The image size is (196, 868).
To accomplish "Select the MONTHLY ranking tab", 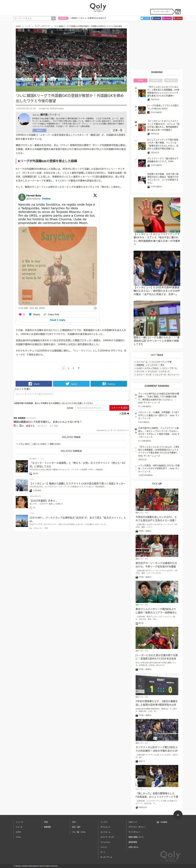I will click(171, 81).
